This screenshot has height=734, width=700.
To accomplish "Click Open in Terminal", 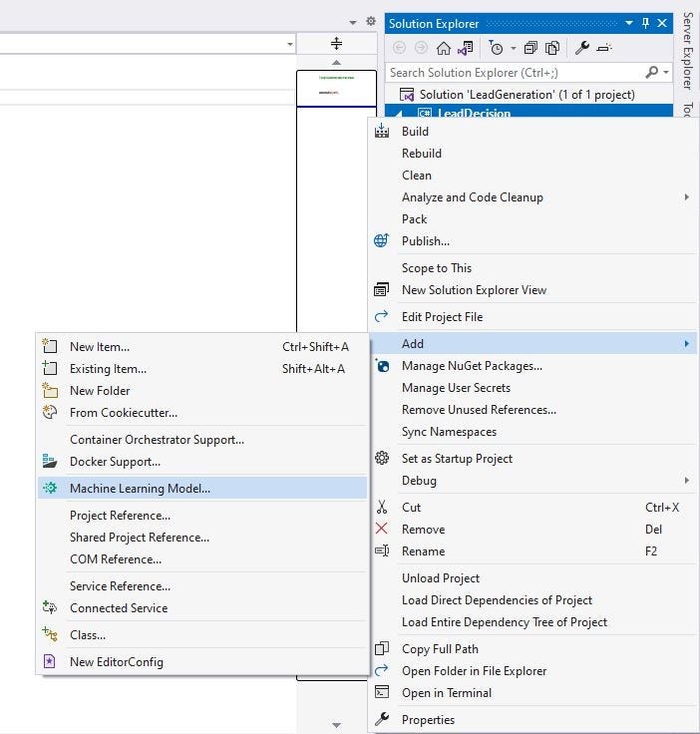I will click(x=532, y=693).
